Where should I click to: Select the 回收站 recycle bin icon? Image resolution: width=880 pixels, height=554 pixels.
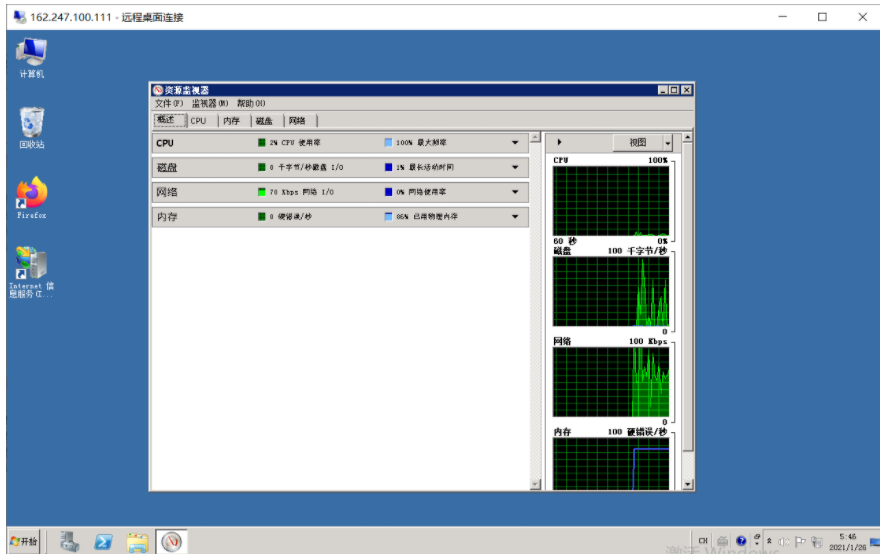pos(32,124)
